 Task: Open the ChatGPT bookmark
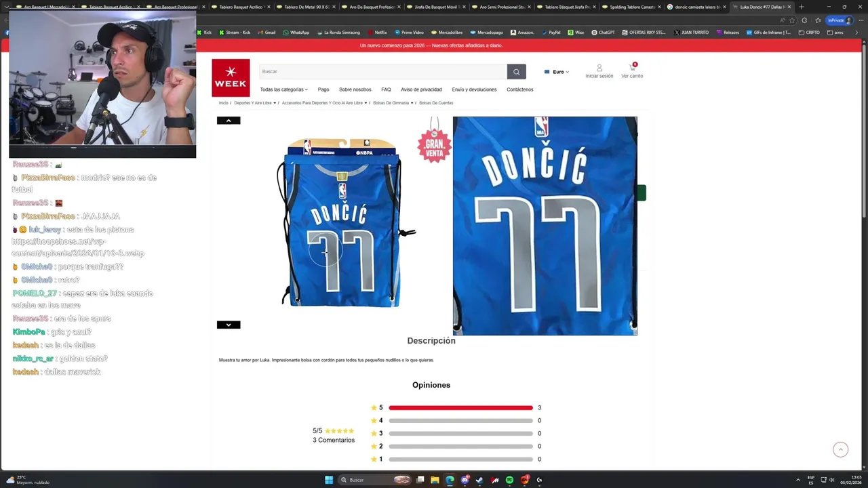click(x=603, y=33)
